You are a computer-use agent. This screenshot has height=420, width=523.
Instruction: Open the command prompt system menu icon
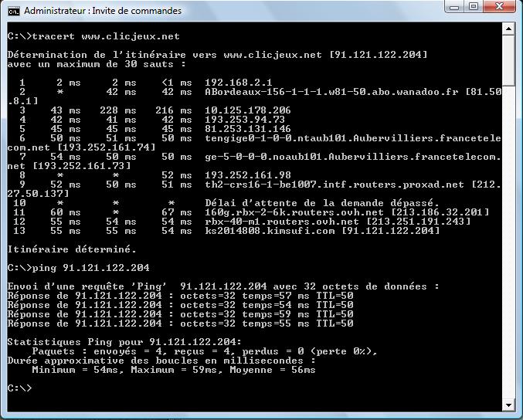point(13,11)
